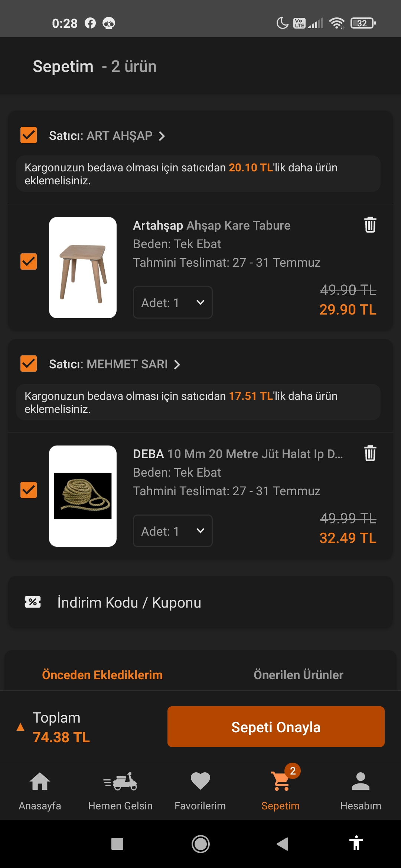Deselect the Jüt Halat rope product
The height and width of the screenshot is (868, 401).
(x=29, y=490)
